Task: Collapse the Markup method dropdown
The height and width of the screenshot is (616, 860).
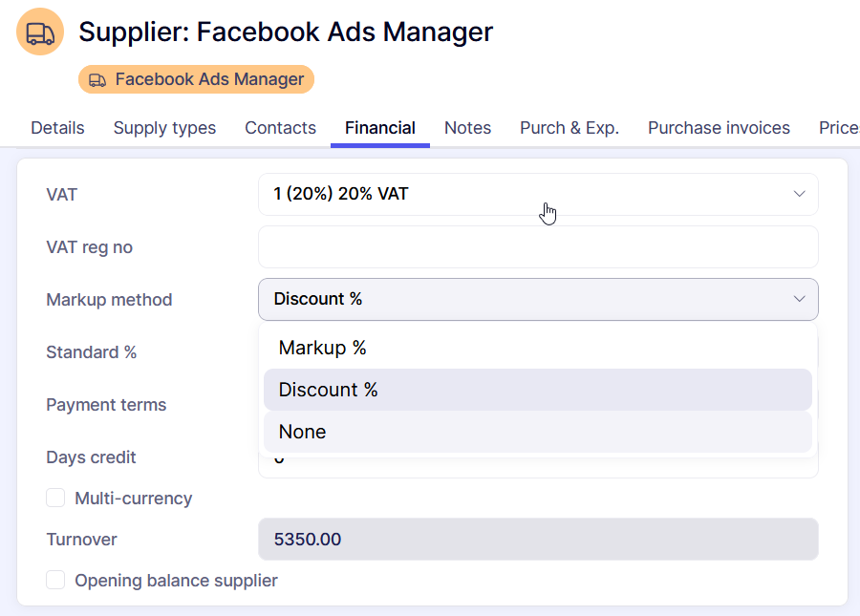Action: (x=537, y=299)
